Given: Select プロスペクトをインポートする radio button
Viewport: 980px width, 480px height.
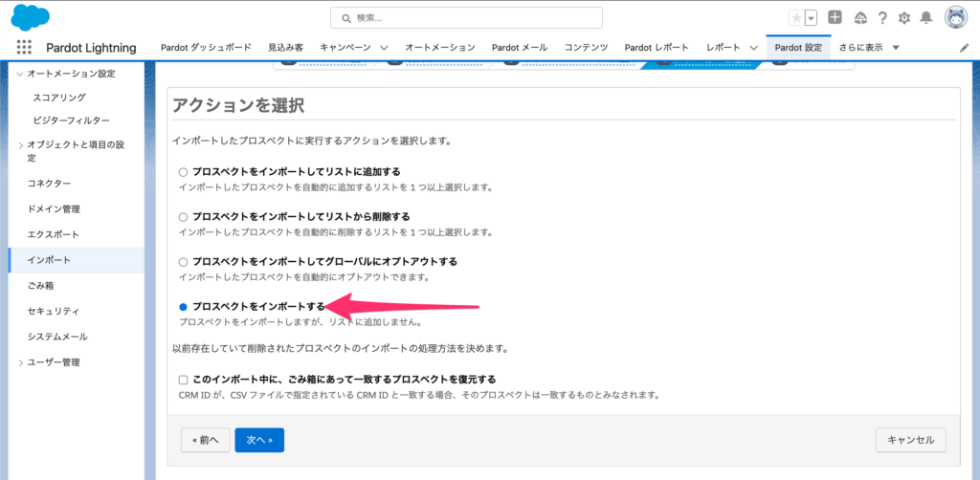Looking at the screenshot, I should (x=183, y=307).
